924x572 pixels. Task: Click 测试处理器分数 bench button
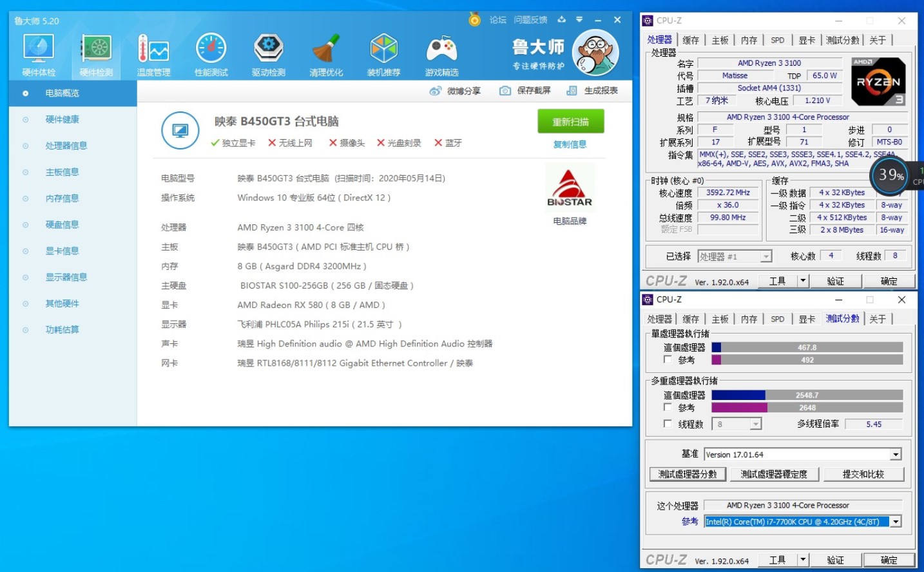688,474
